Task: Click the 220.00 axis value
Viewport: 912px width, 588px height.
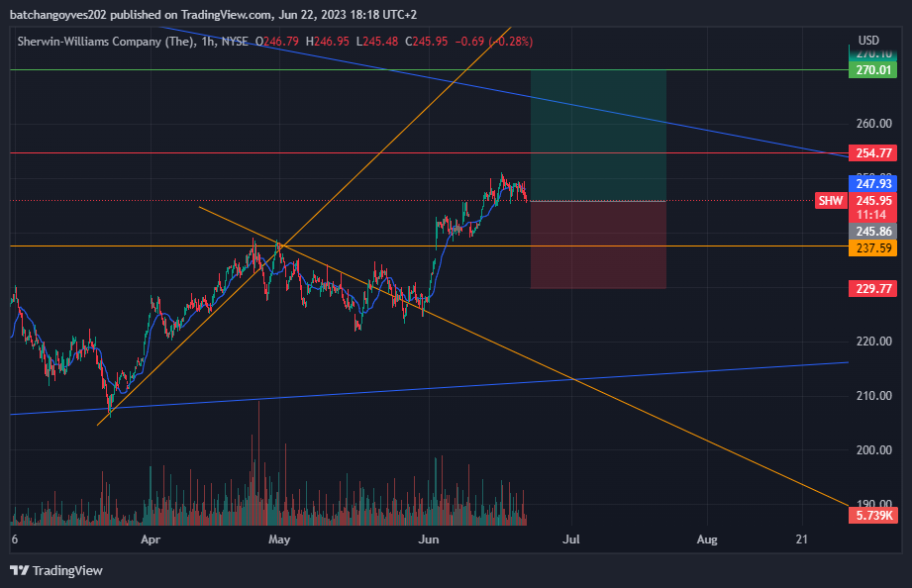Action: (x=873, y=341)
